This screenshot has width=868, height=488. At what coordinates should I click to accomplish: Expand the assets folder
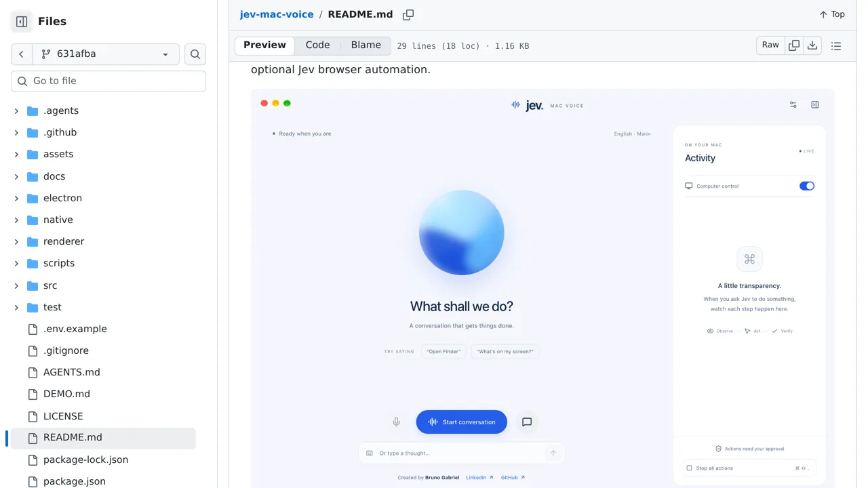[x=16, y=154]
